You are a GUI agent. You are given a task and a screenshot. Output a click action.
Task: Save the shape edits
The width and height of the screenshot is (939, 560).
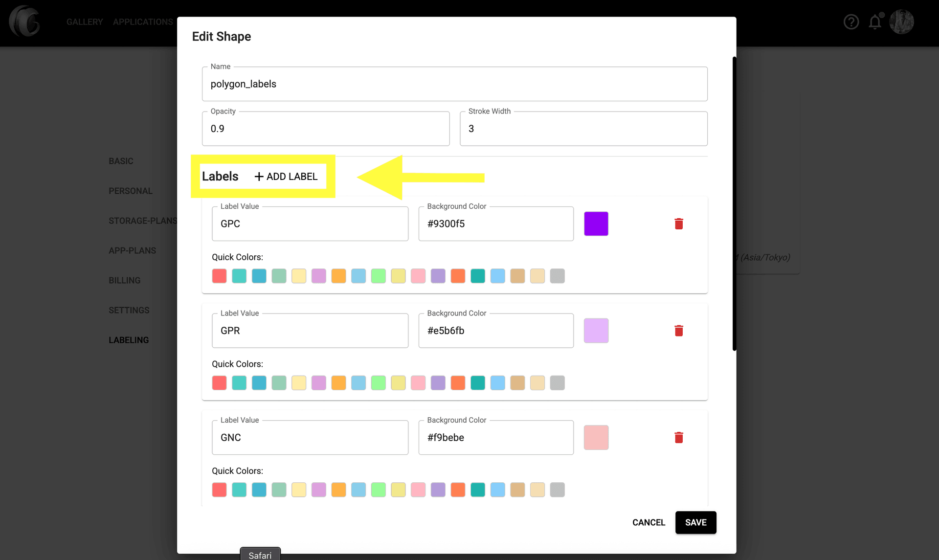pyautogui.click(x=695, y=522)
